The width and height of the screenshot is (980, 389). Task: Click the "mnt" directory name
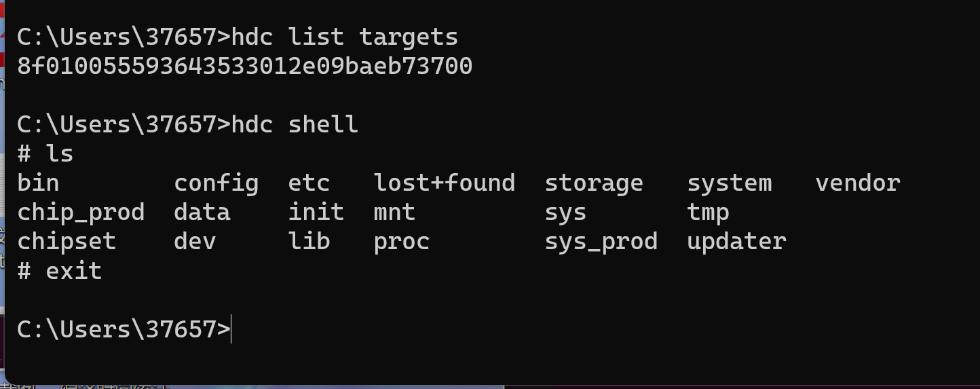pos(394,212)
